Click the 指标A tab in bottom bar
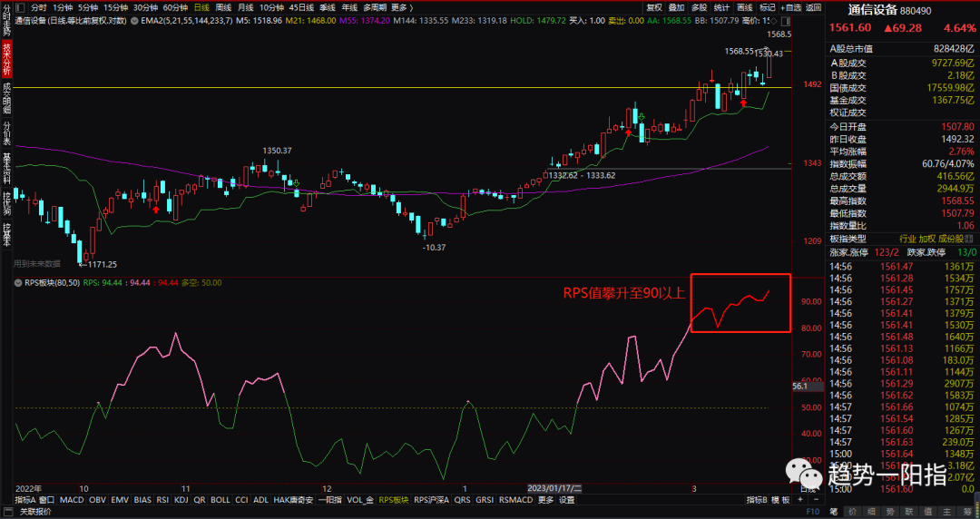Viewport: 980px width, 519px height. [25, 500]
